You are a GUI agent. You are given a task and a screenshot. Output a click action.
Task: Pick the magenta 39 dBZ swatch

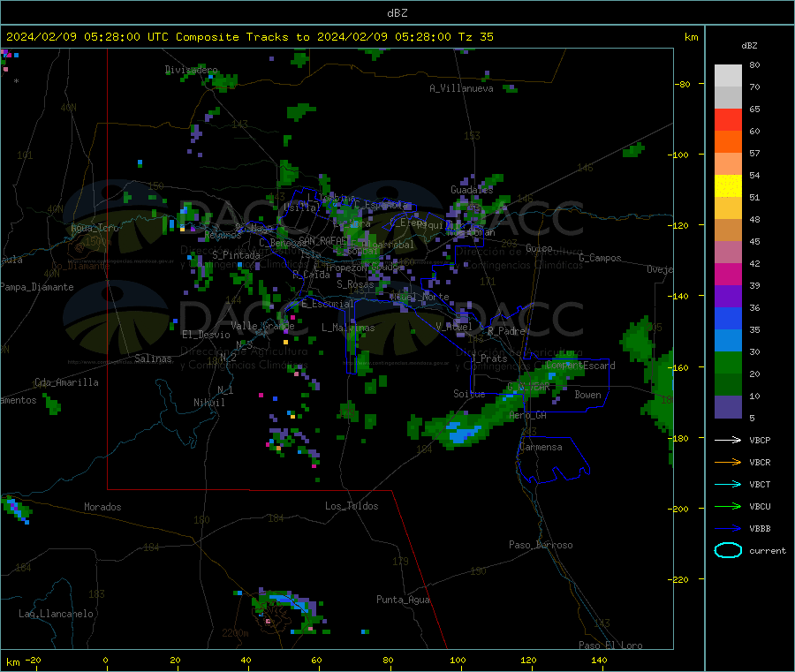[x=728, y=274]
